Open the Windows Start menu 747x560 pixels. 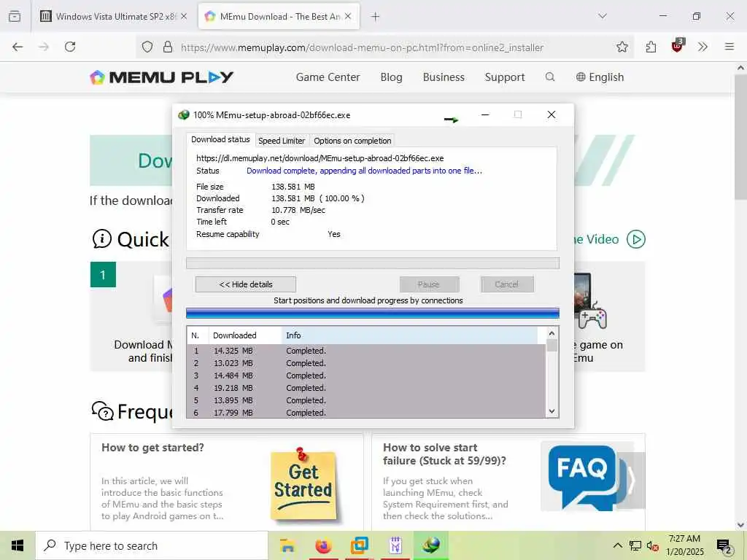pos(18,545)
